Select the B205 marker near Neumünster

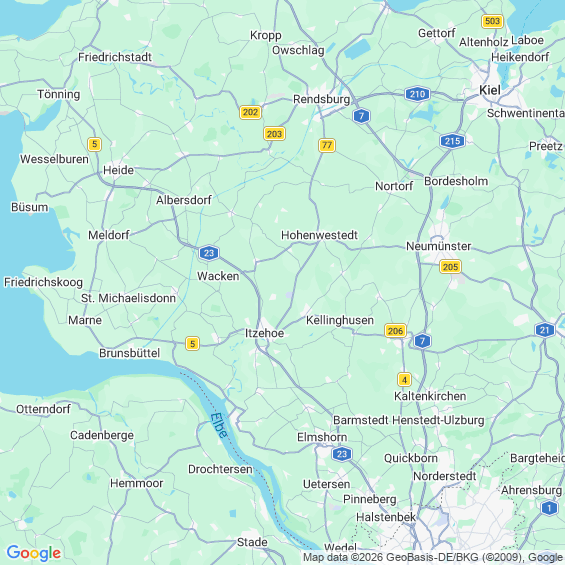coord(450,267)
